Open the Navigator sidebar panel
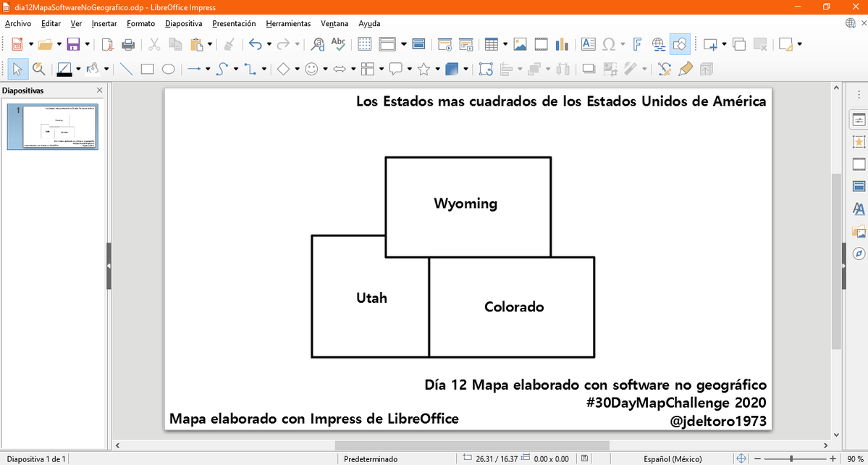Screen dimensions: 868x465 859,254
